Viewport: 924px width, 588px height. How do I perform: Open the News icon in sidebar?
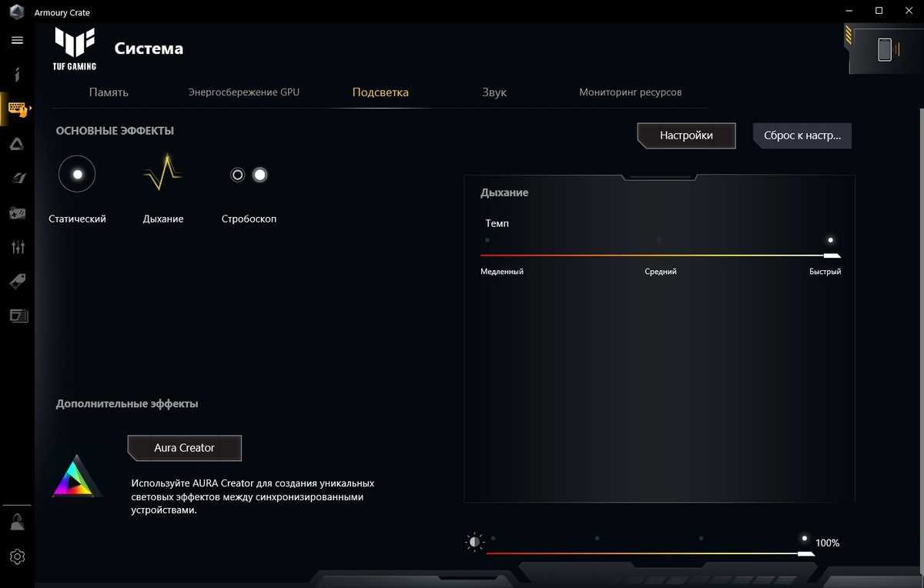(x=17, y=316)
